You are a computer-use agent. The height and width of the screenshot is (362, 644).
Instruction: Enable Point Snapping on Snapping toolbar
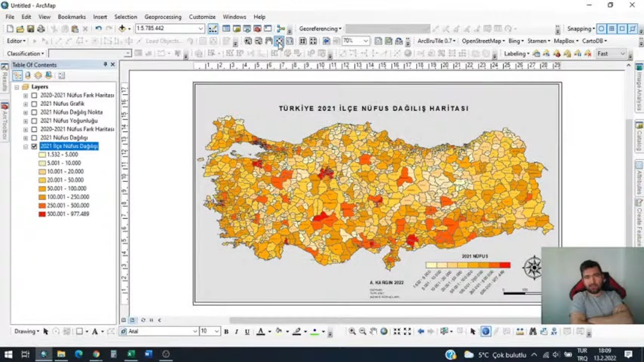[x=601, y=29]
